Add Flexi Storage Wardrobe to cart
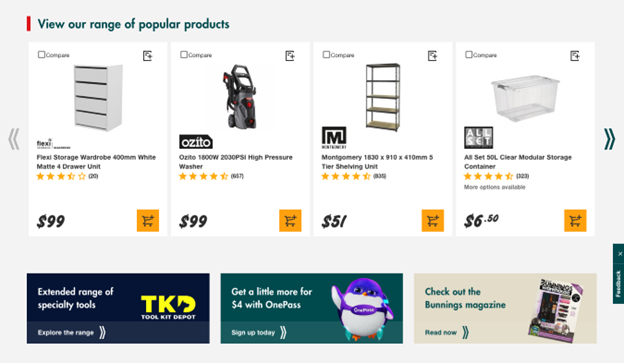Image resolution: width=624 pixels, height=363 pixels. click(x=148, y=221)
